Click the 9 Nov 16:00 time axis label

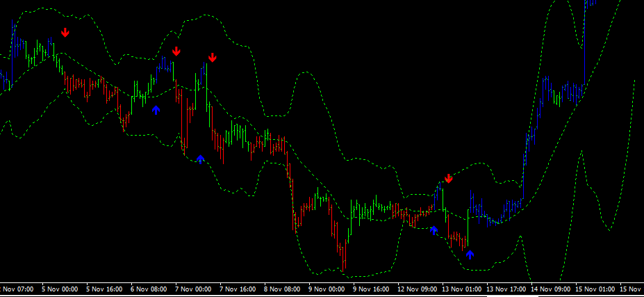[372, 288]
